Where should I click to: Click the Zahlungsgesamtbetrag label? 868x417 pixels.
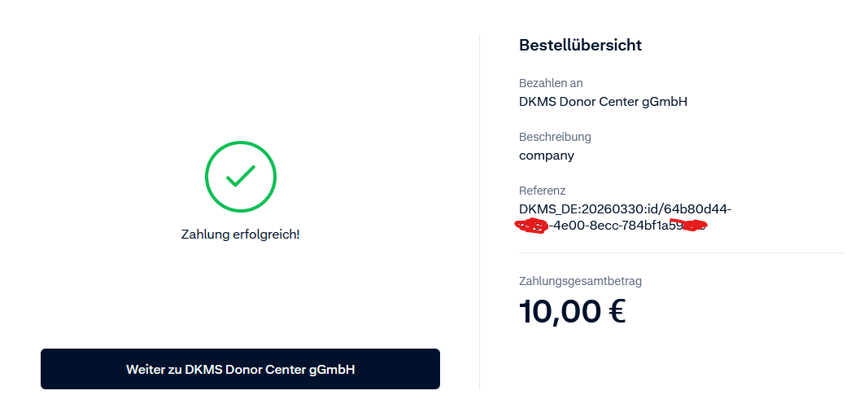580,281
